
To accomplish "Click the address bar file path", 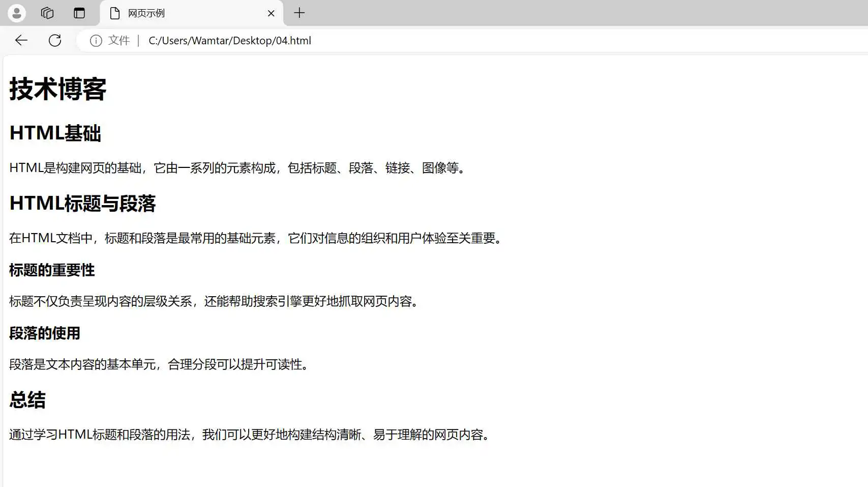I will tap(229, 41).
